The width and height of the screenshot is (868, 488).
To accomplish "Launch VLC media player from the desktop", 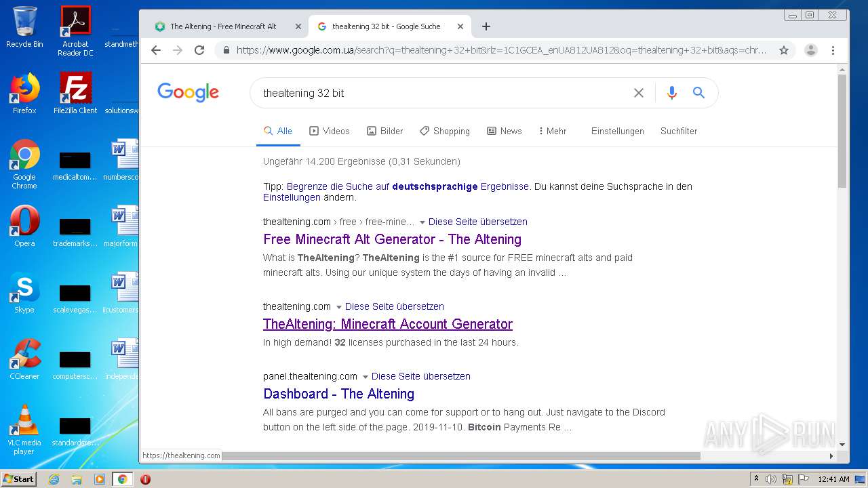I will pos(24,430).
